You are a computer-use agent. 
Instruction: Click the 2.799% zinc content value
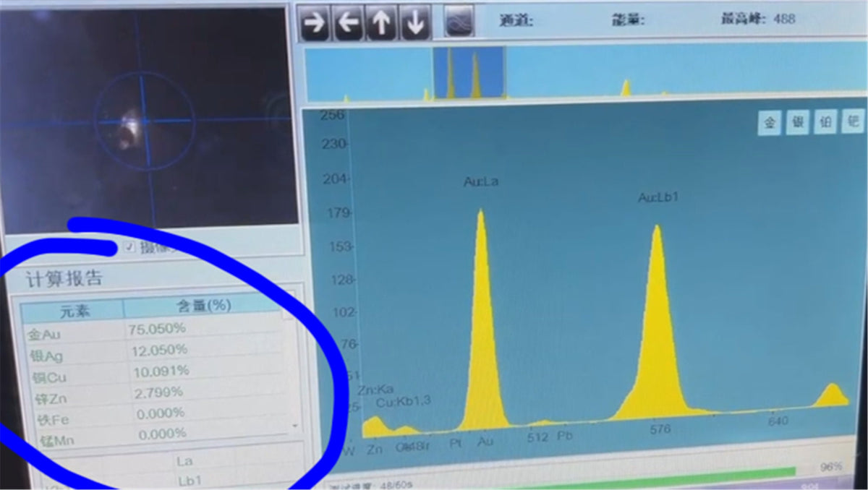click(160, 392)
